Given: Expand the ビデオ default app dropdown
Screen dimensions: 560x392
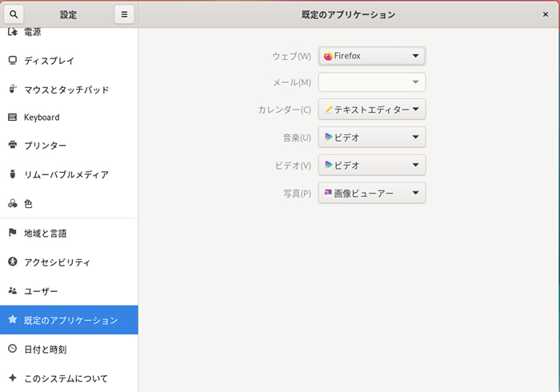Looking at the screenshot, I should pos(372,166).
